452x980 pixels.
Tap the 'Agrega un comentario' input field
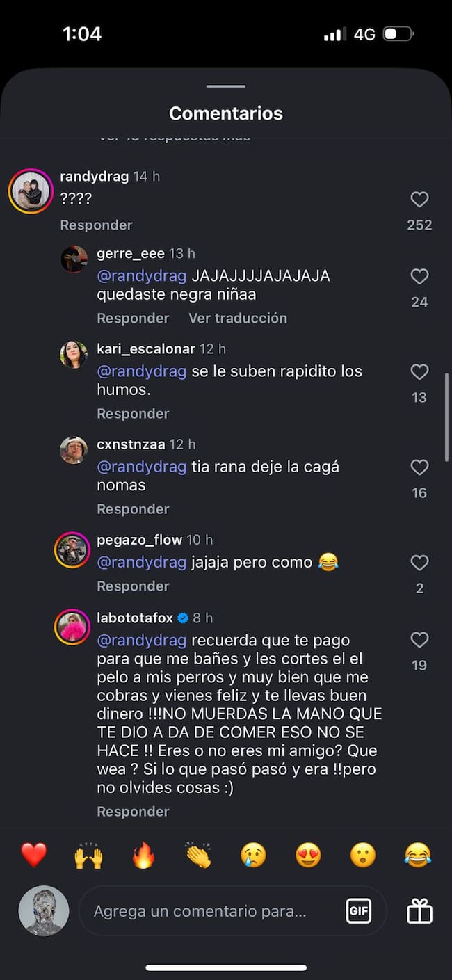pyautogui.click(x=209, y=910)
